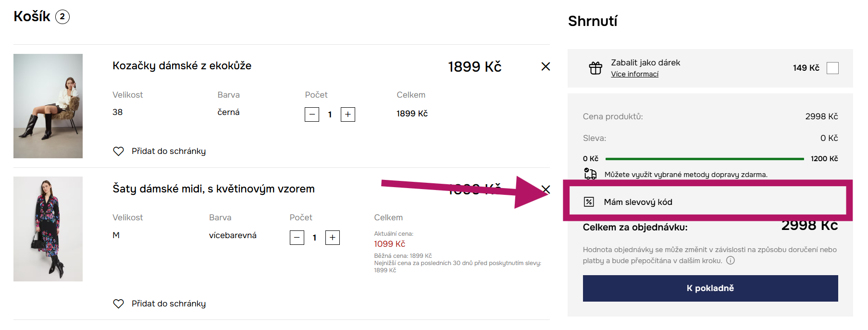Click the percent discount code icon
The height and width of the screenshot is (330, 868).
pos(589,202)
